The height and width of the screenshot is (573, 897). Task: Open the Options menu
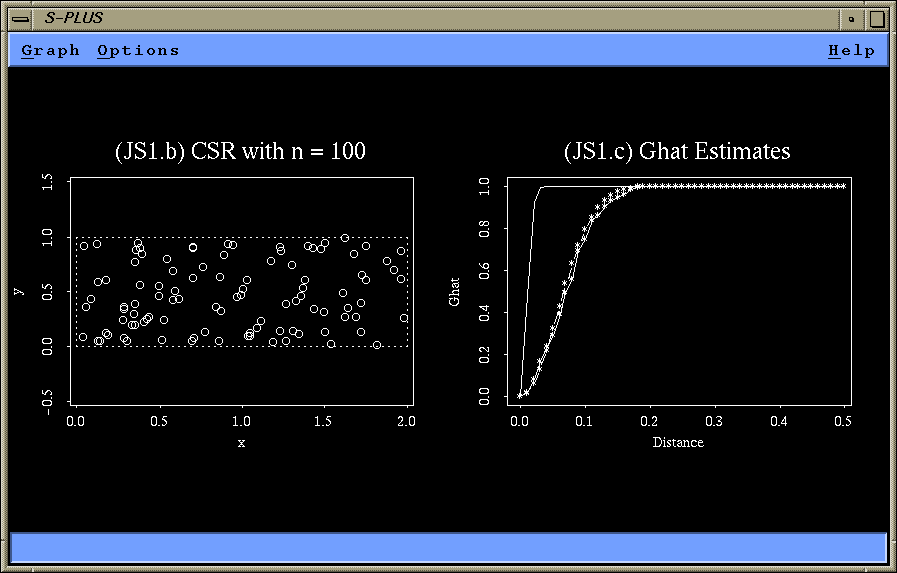point(138,51)
